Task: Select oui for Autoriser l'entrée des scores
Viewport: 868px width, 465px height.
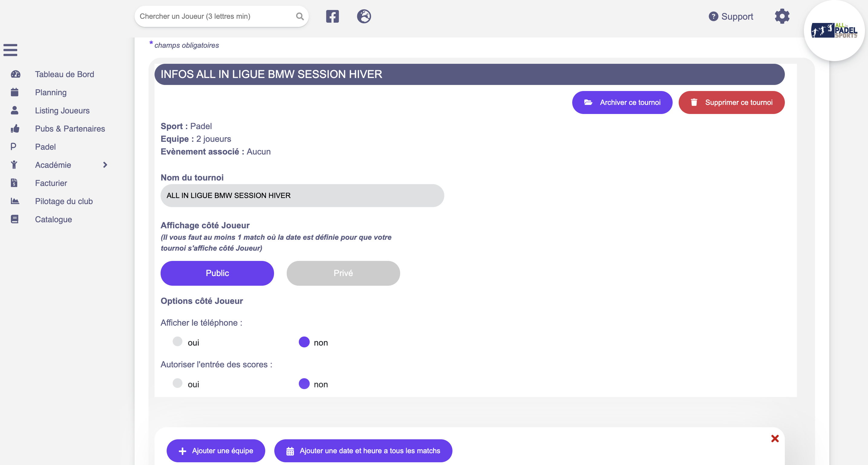Action: point(178,383)
